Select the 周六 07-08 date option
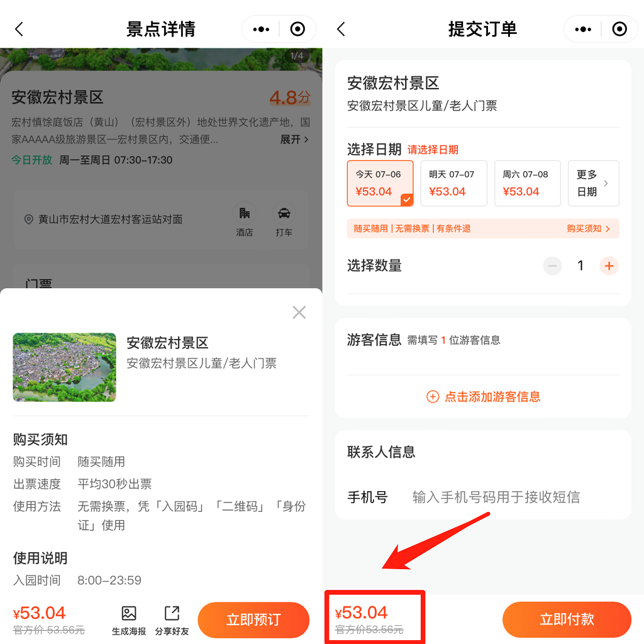This screenshot has height=644, width=644. [x=527, y=183]
